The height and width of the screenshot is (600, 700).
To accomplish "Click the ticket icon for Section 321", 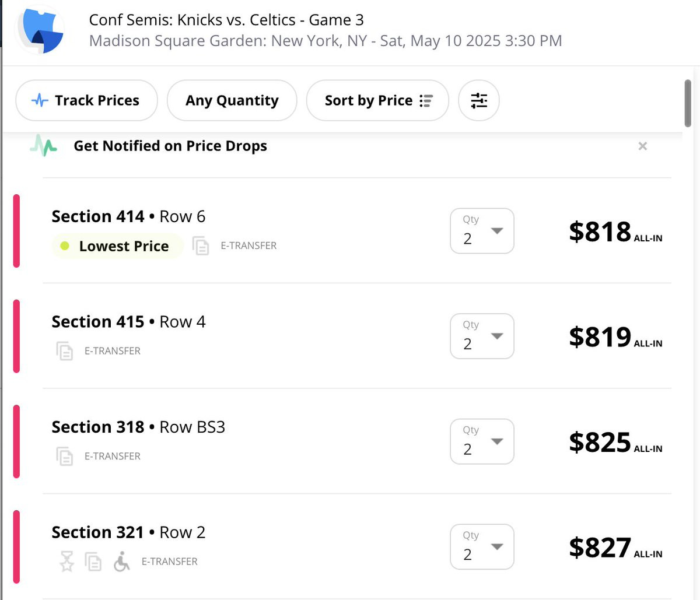I will click(x=93, y=562).
